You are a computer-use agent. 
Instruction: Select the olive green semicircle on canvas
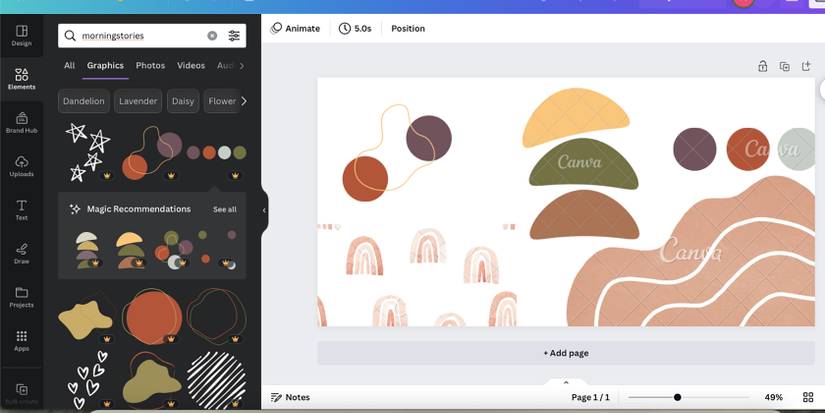583,164
